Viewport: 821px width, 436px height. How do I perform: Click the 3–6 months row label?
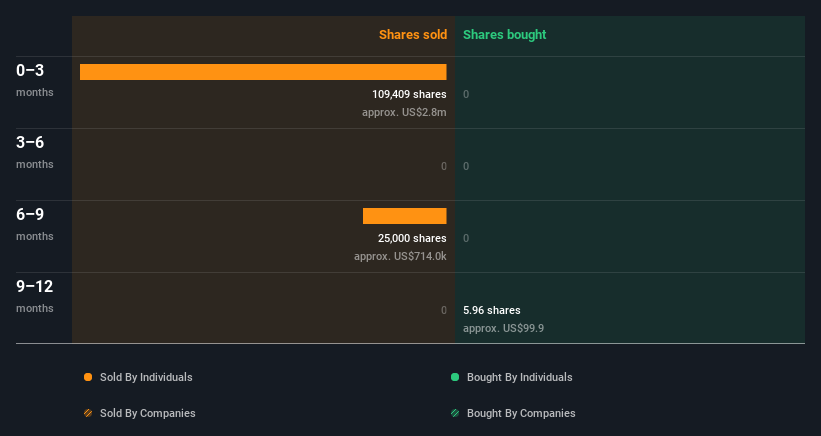(35, 152)
